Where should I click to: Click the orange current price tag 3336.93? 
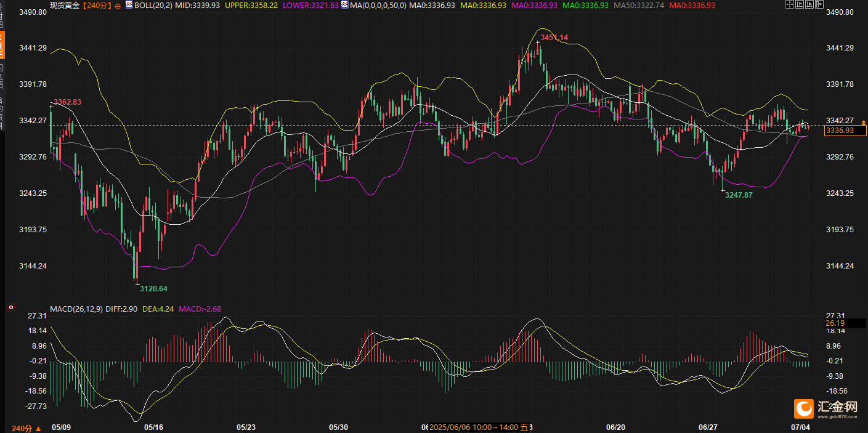tap(845, 130)
